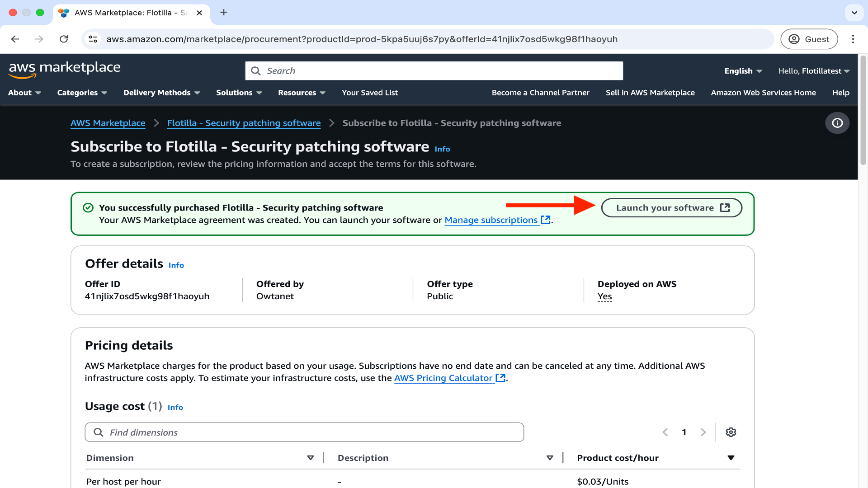Click the page vertical scrollbar
The image size is (868, 488).
pos(863,111)
